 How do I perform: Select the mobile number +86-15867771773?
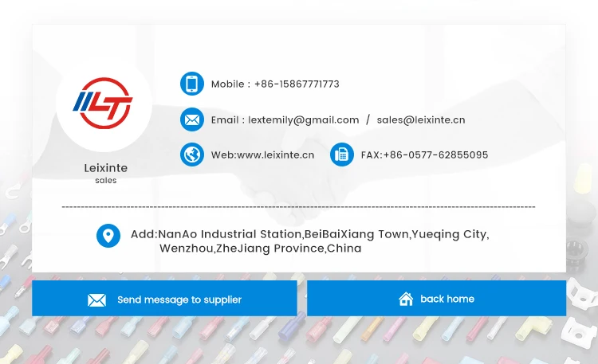click(x=297, y=84)
